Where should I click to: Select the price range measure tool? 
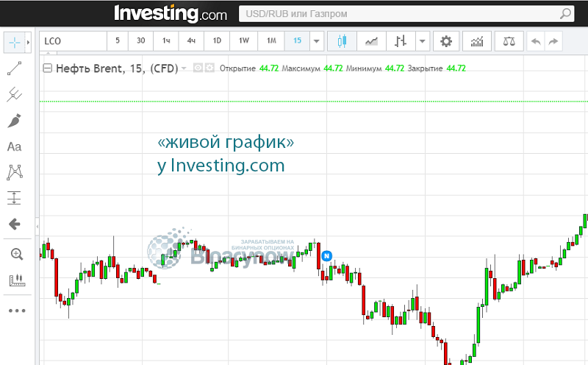pos(15,198)
